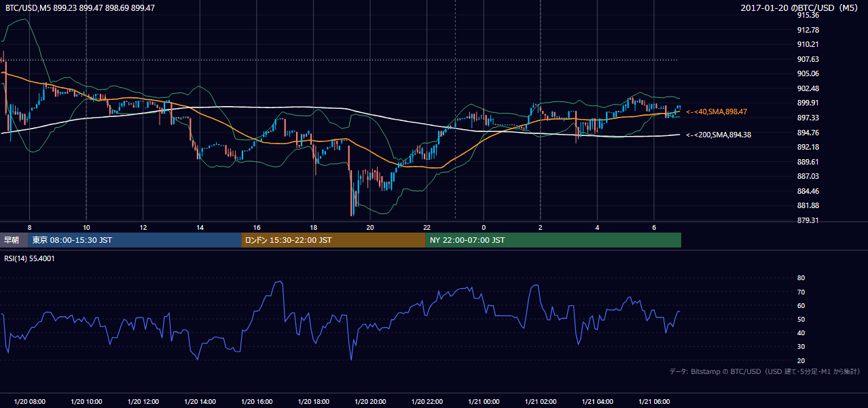
Task: Click the 889.61 price axis label
Action: tap(808, 162)
